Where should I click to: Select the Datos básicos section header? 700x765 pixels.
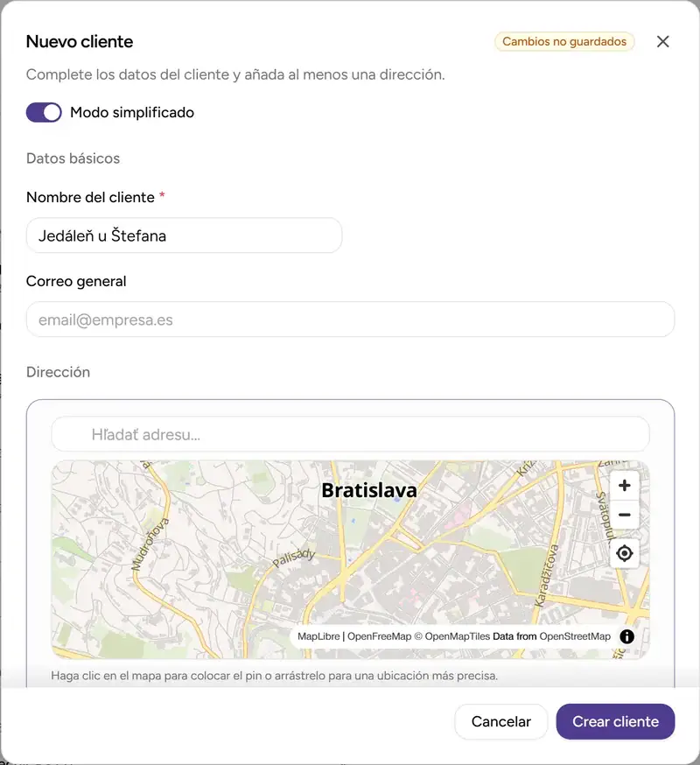coord(73,158)
